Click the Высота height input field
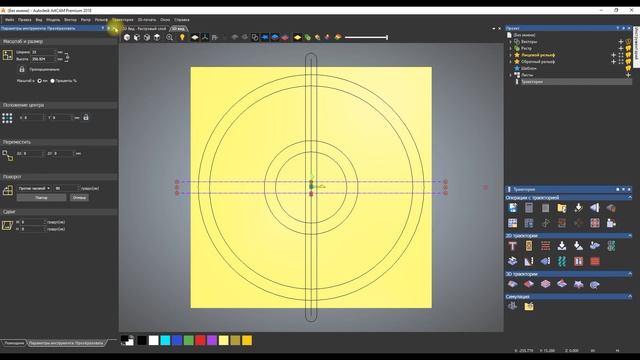 (x=43, y=59)
